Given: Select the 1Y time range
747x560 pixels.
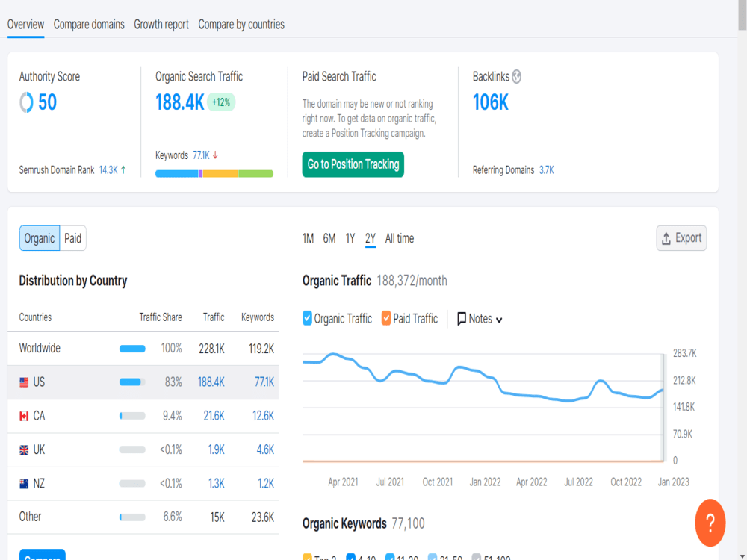Looking at the screenshot, I should [x=350, y=238].
